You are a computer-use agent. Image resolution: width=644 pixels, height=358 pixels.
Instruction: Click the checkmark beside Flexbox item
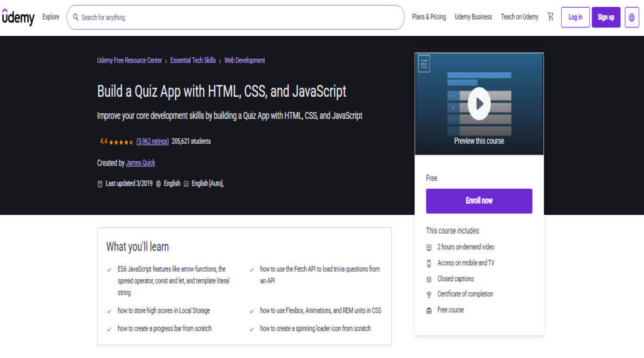coord(252,311)
